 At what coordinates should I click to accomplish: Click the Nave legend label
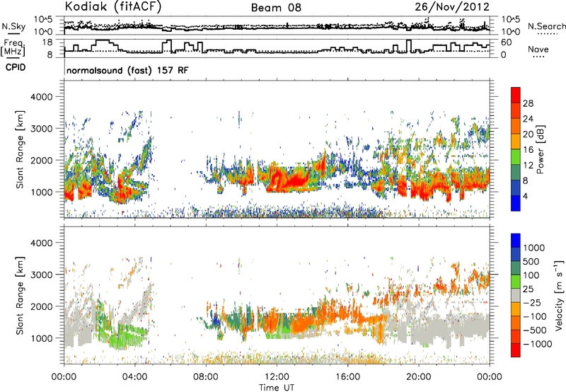(x=538, y=49)
